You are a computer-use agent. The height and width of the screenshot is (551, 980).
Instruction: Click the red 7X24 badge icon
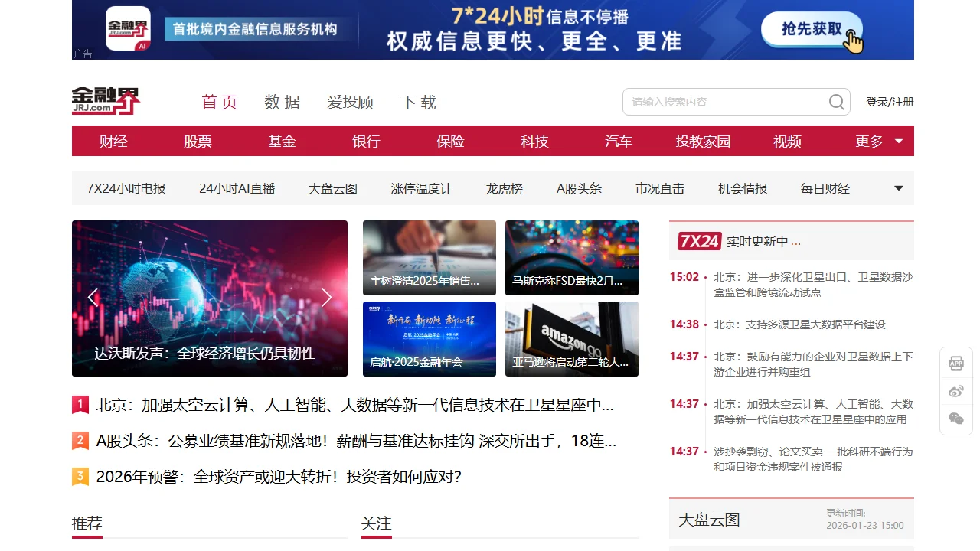click(x=699, y=241)
